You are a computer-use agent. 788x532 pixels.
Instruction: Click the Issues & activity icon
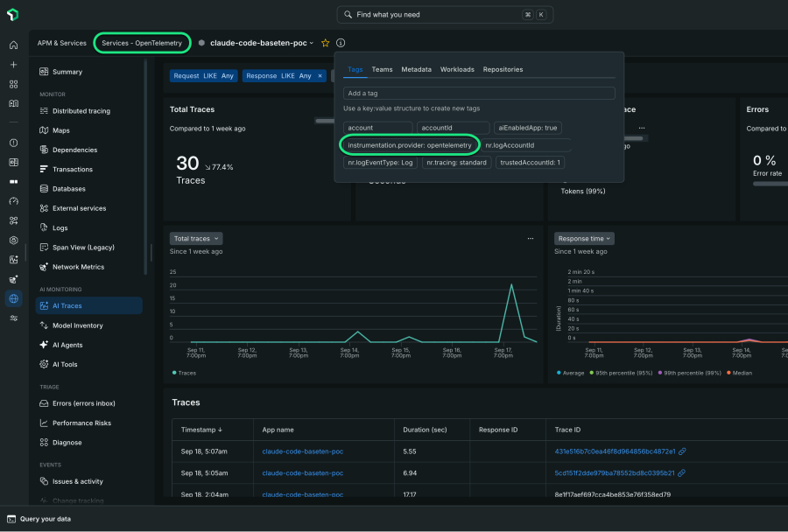[x=44, y=481]
